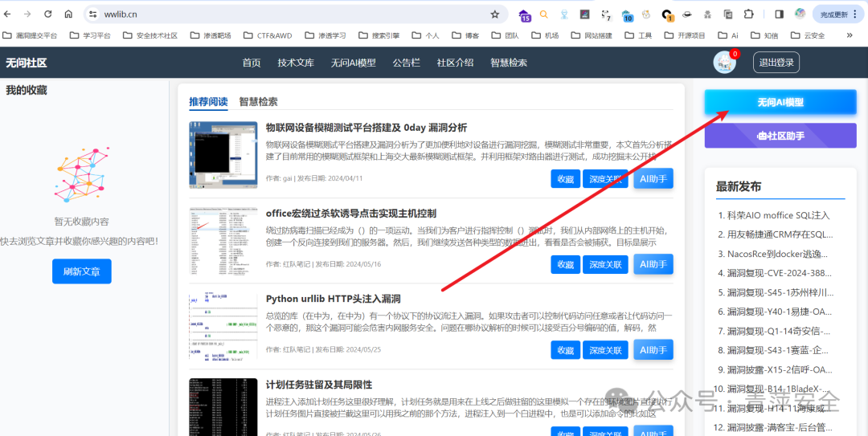
Task: Toggle the browser side panel icon
Action: coord(780,14)
